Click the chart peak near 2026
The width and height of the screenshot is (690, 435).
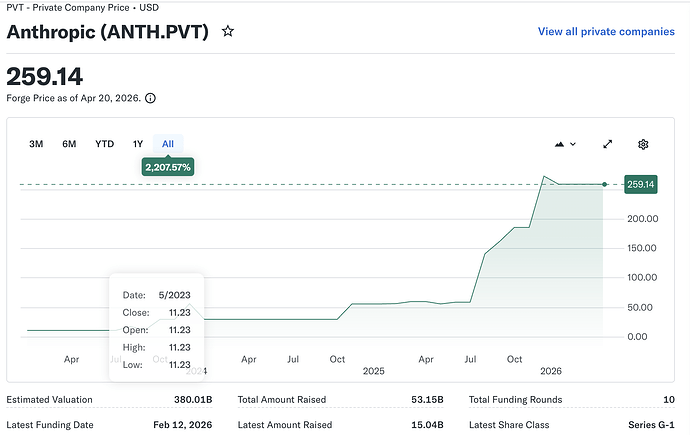coord(544,176)
